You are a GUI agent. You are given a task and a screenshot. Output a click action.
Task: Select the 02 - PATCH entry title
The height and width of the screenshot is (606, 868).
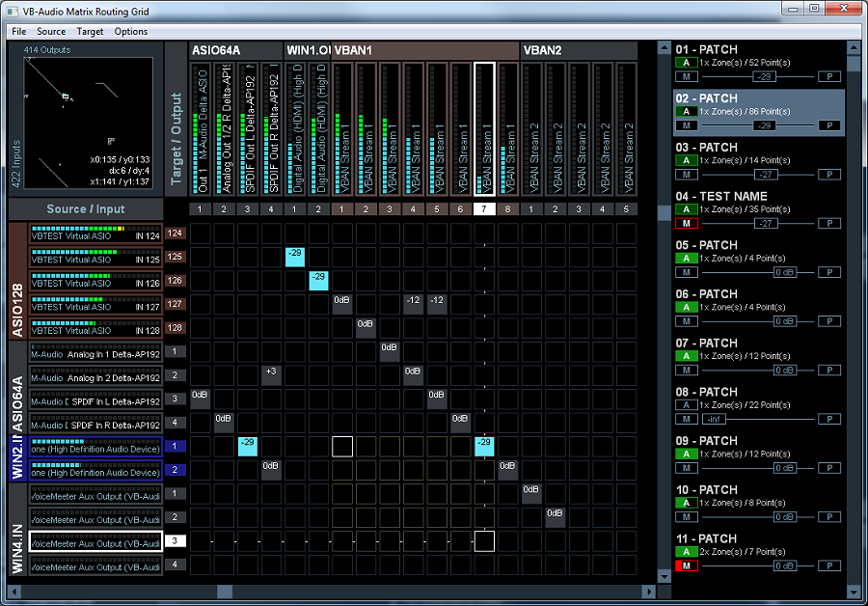click(x=706, y=98)
